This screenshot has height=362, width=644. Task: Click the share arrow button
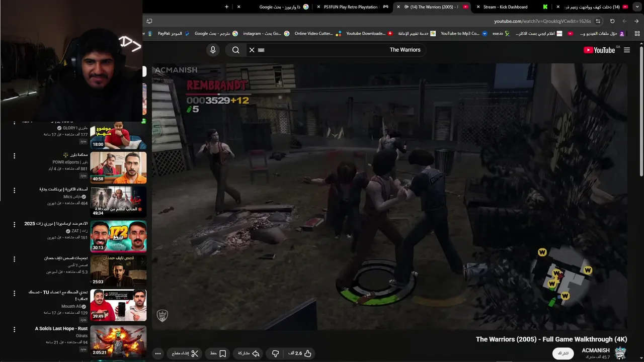click(x=248, y=353)
